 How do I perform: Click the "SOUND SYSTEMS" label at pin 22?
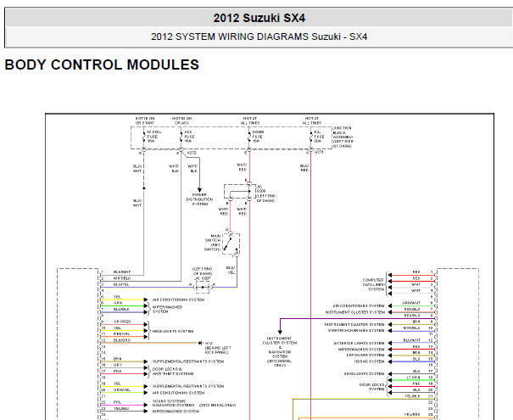[169, 401]
